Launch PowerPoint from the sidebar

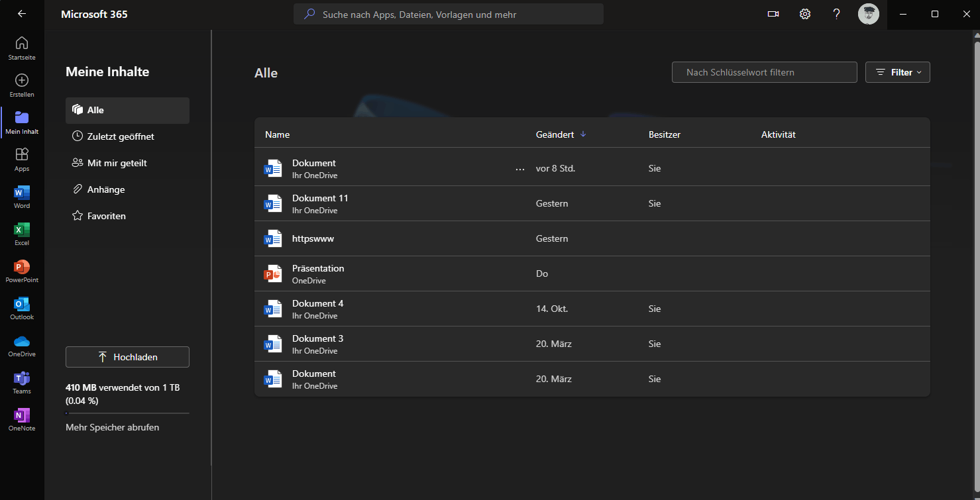coord(22,271)
